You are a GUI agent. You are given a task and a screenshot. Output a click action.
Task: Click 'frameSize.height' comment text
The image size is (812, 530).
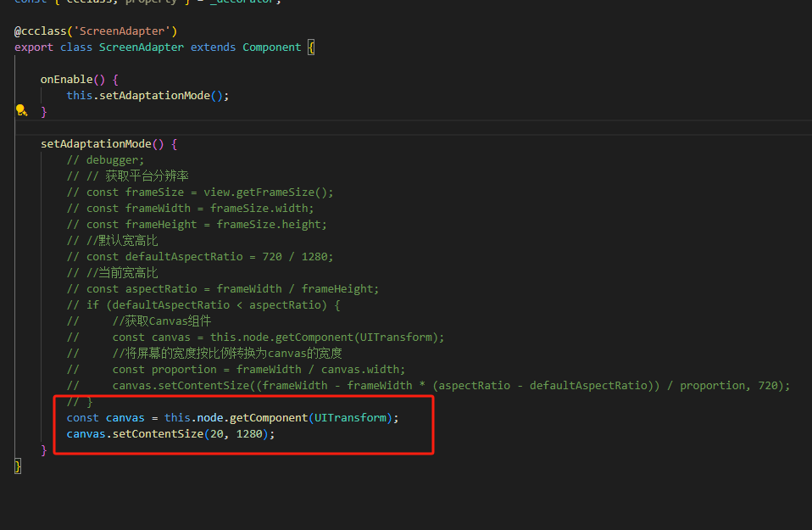pyautogui.click(x=268, y=224)
